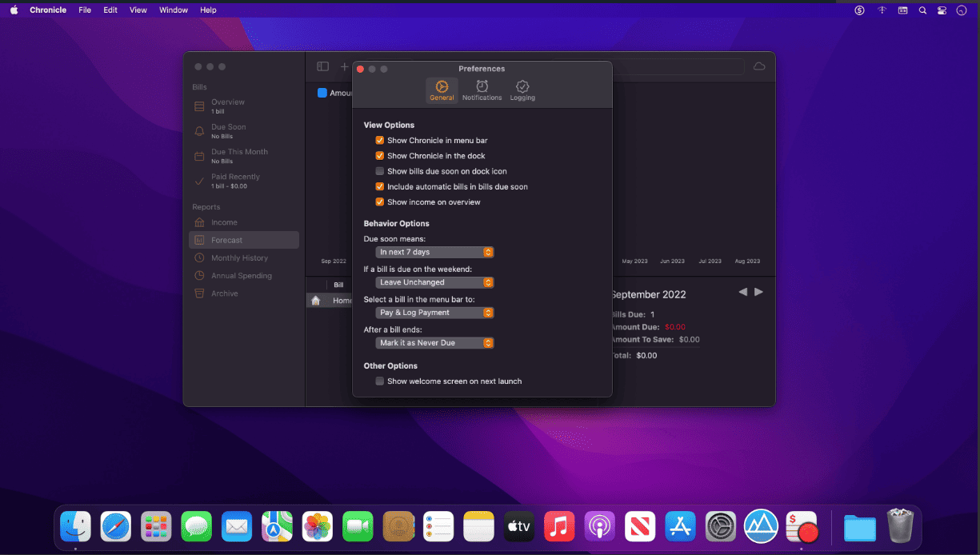
Task: Toggle the blue Amount legend swatch
Action: pyautogui.click(x=322, y=93)
